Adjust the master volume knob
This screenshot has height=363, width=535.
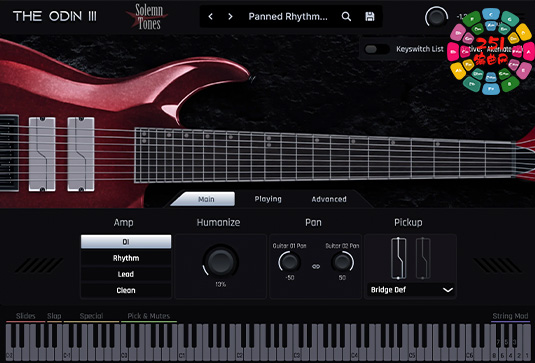coord(436,17)
